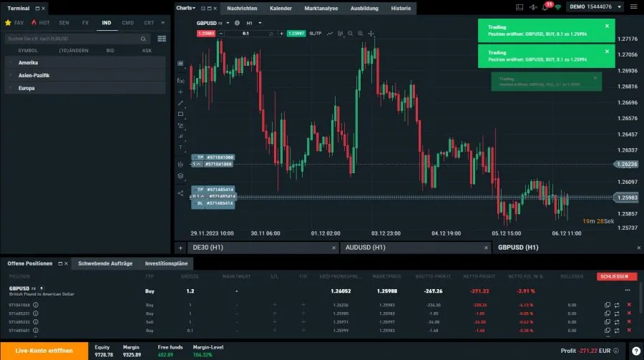Show the GBPUSD instrument info icon
This screenshot has width=644, height=360.
tap(237, 23)
